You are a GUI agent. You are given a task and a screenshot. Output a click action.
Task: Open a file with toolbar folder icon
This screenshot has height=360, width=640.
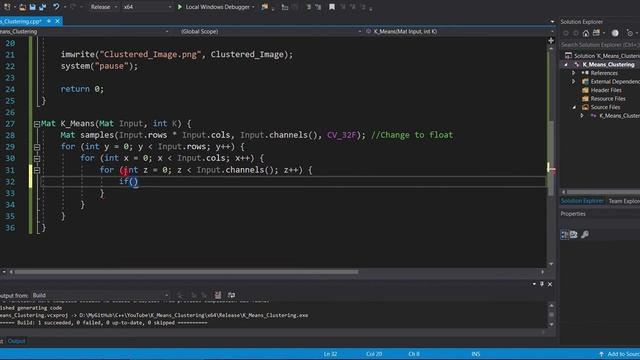(x=22, y=7)
